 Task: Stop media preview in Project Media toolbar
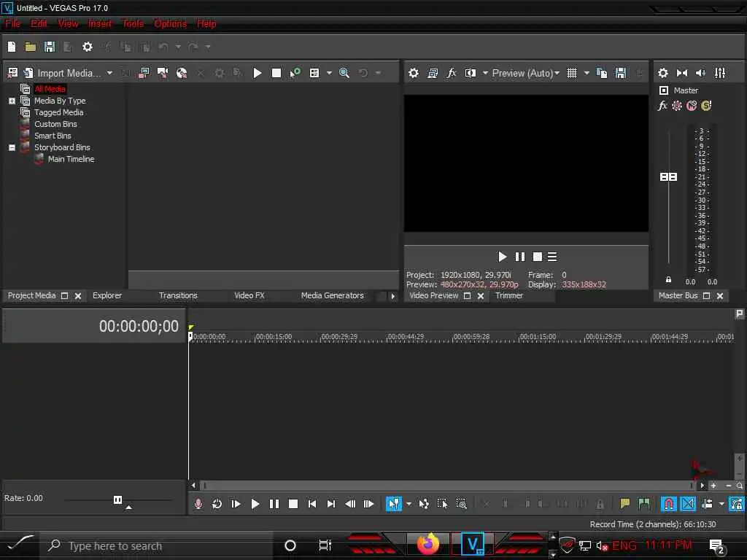(x=276, y=73)
